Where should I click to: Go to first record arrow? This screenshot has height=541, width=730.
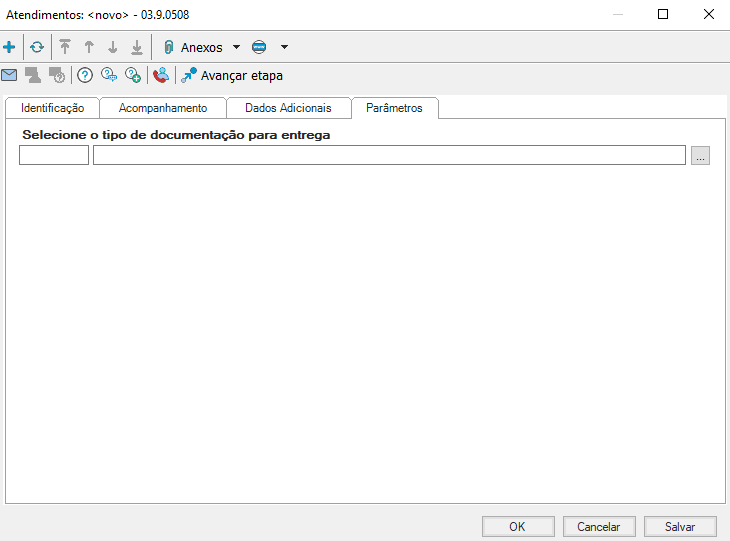pos(65,47)
